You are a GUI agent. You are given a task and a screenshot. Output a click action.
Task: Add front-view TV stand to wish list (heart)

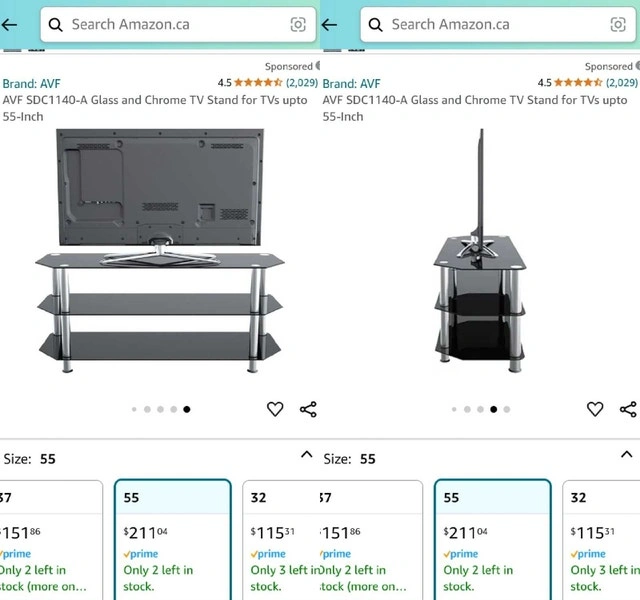pos(275,409)
